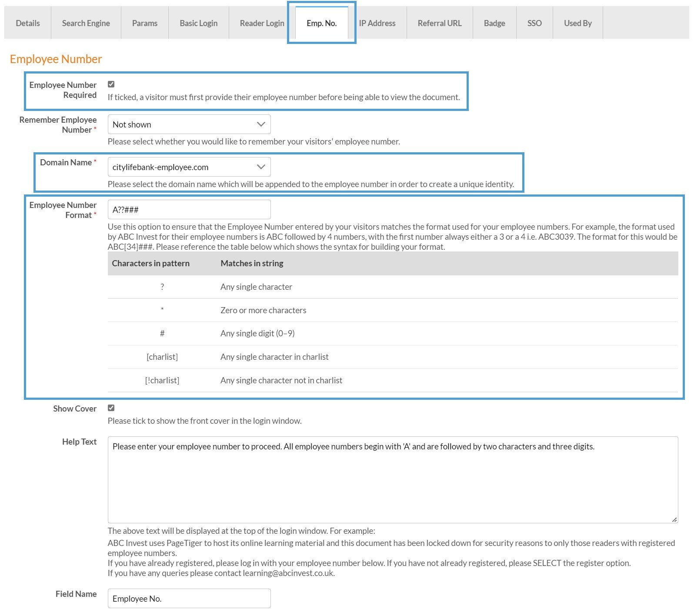Select the SSO tab
This screenshot has height=616, width=694.
(534, 23)
